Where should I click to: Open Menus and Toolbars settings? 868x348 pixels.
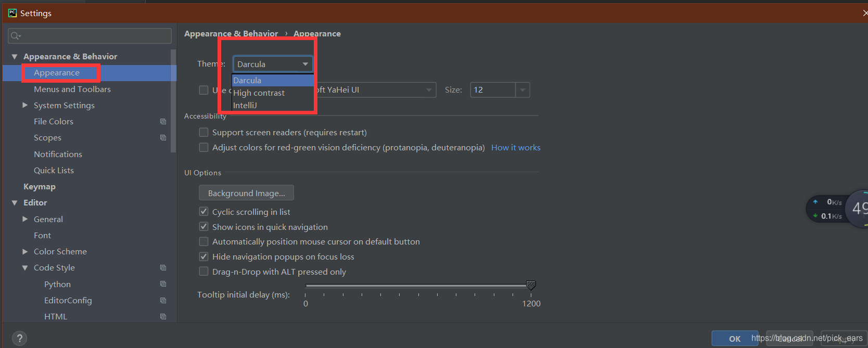72,89
